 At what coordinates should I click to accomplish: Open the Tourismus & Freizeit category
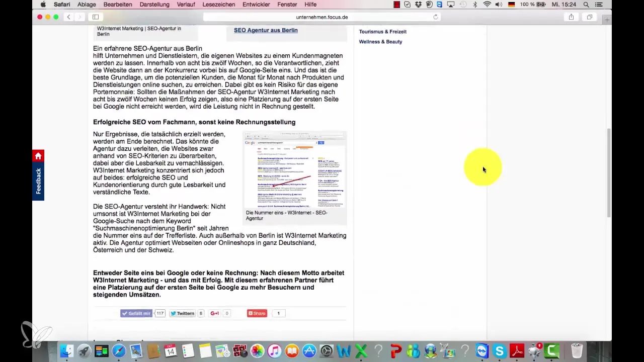pos(382,32)
